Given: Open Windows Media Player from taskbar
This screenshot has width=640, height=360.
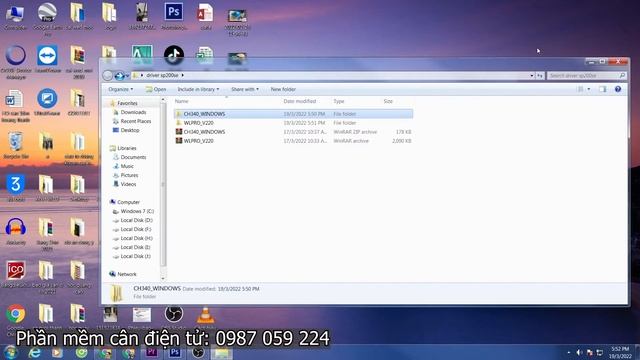Looking at the screenshot, I should coord(57,353).
